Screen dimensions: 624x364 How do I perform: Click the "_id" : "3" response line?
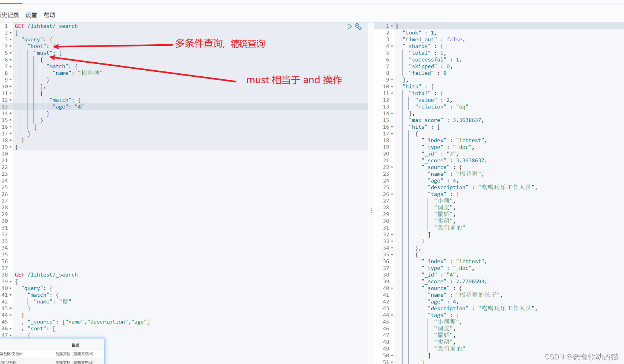[x=440, y=154]
